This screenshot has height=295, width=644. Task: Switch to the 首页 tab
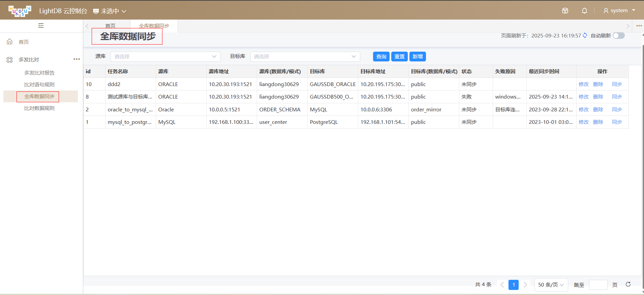pos(110,26)
